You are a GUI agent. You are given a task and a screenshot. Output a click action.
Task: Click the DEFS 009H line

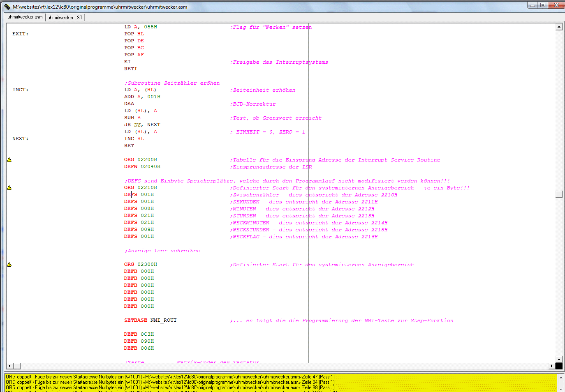139,229
